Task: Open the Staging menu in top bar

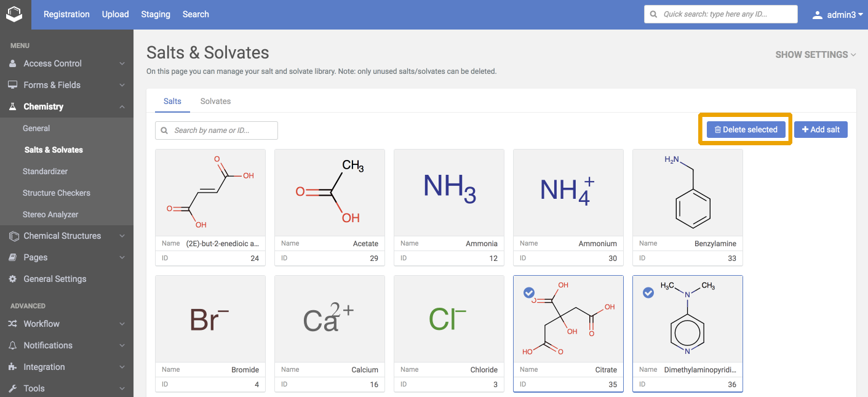Action: tap(156, 14)
